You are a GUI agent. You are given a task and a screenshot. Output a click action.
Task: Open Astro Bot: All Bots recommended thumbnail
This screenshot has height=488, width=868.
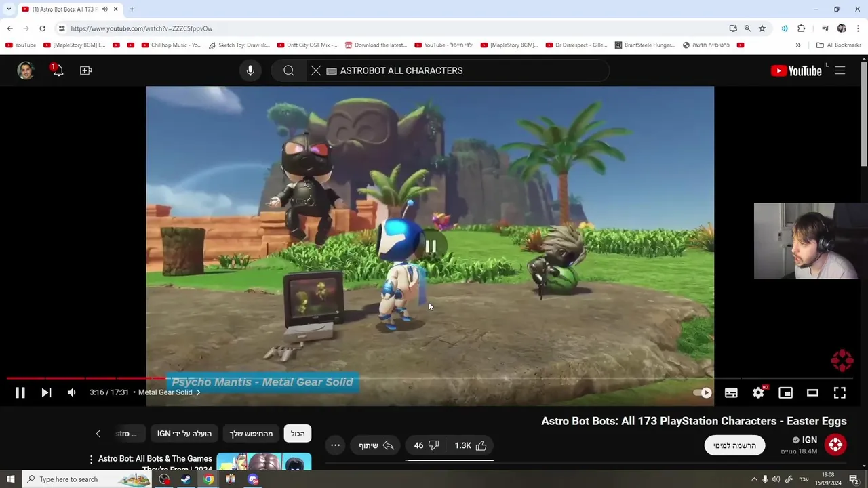(264, 462)
